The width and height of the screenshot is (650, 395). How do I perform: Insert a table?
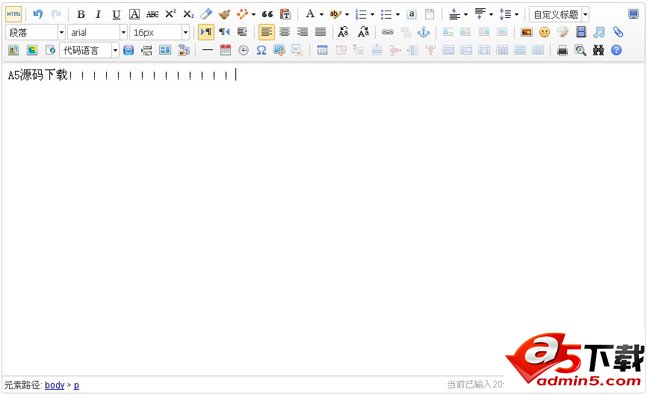[322, 50]
